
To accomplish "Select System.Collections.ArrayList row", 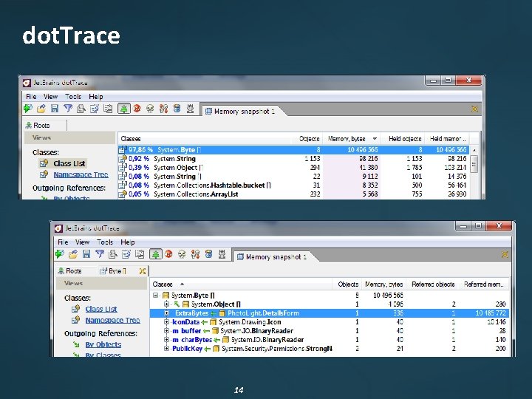I will coord(293,194).
